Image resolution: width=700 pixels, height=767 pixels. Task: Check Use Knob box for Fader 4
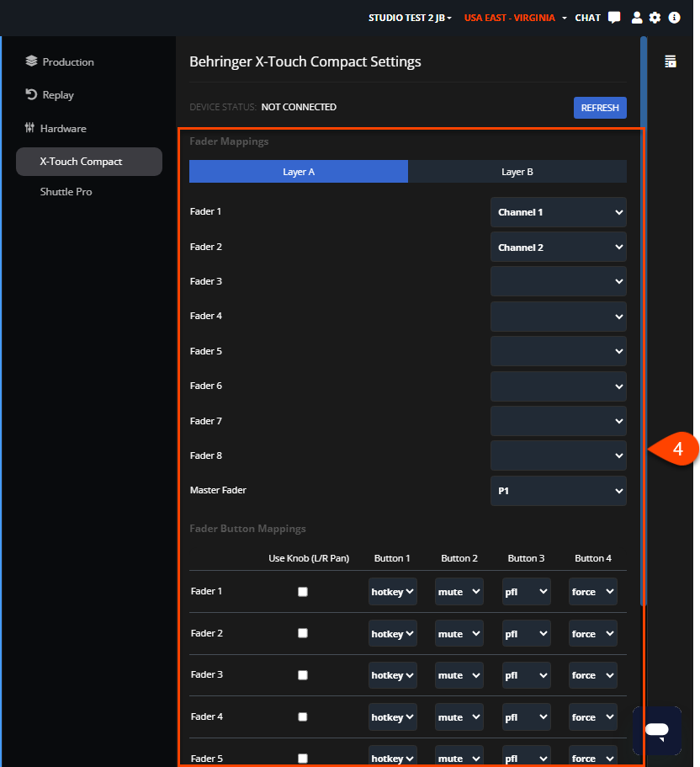tap(303, 717)
